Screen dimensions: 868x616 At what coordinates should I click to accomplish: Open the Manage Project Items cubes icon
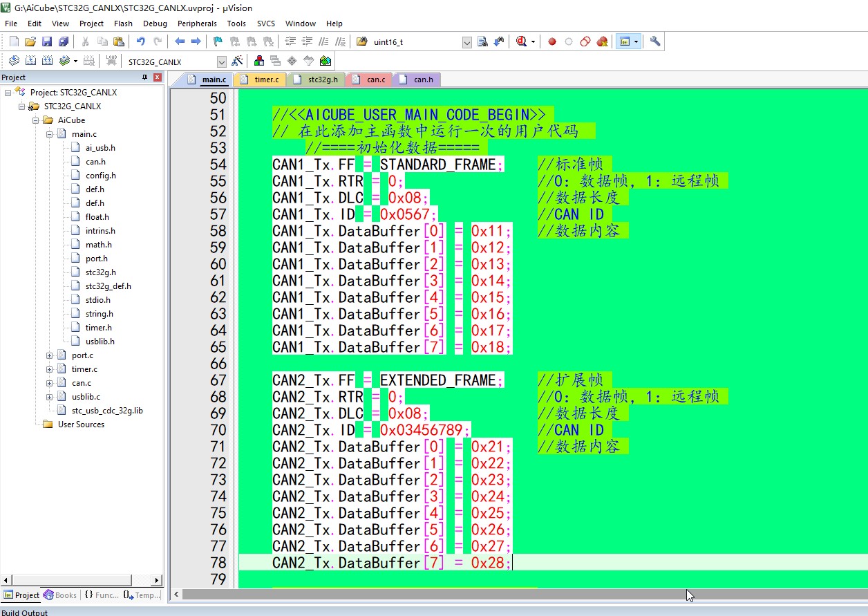pyautogui.click(x=258, y=61)
